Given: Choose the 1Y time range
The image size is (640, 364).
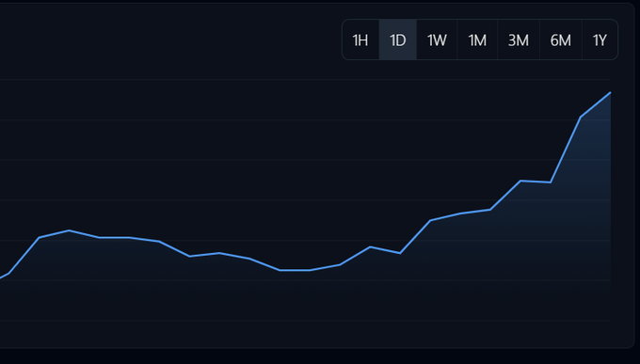Looking at the screenshot, I should pos(600,40).
